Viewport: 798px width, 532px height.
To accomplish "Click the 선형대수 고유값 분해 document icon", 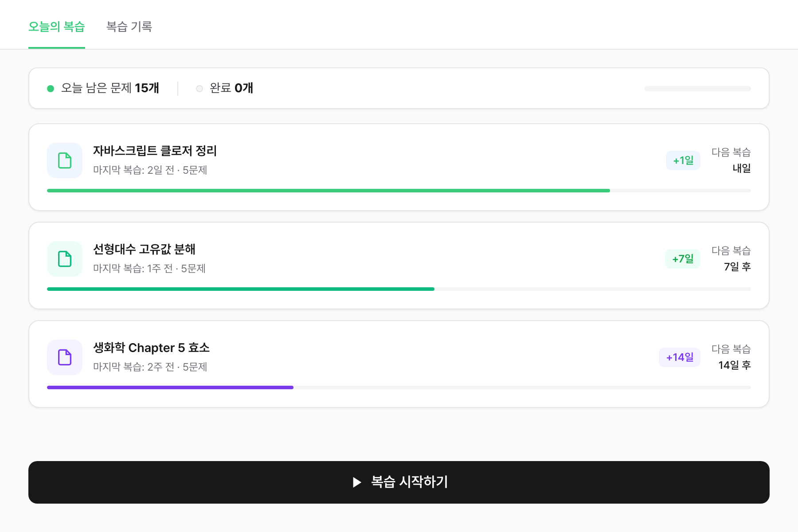I will click(x=65, y=259).
